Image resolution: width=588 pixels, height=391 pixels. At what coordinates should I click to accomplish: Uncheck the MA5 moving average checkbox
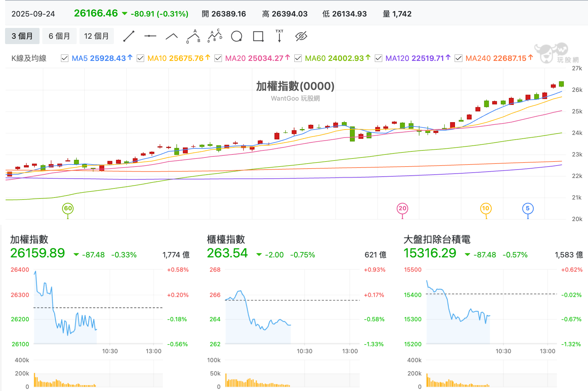[x=65, y=59]
